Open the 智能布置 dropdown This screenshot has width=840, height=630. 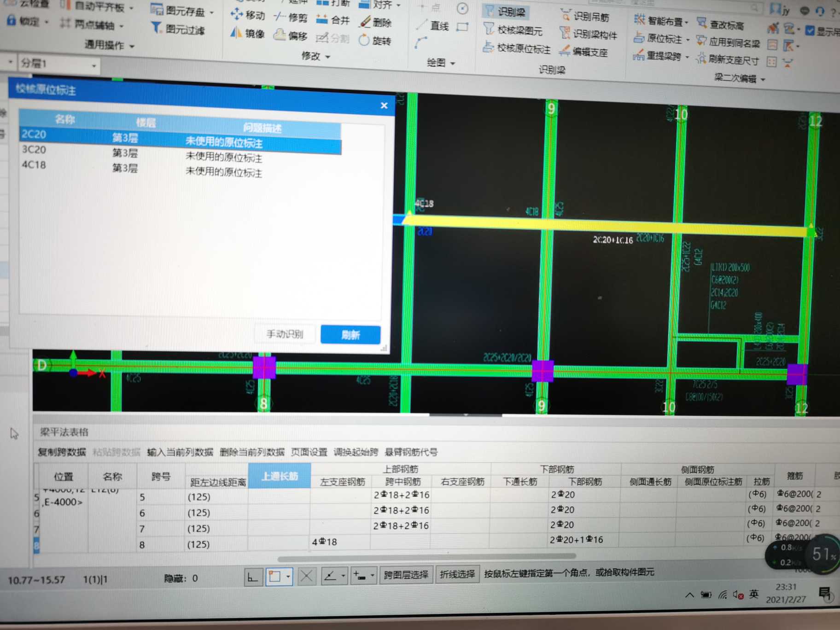660,20
